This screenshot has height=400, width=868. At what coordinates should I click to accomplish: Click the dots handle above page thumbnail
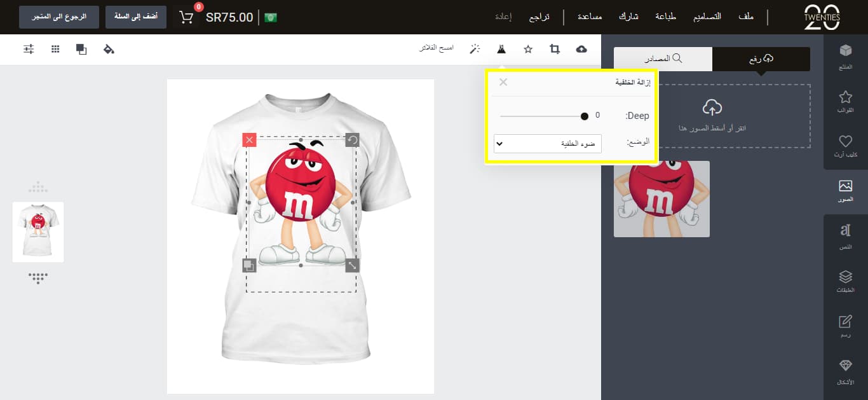click(x=38, y=187)
